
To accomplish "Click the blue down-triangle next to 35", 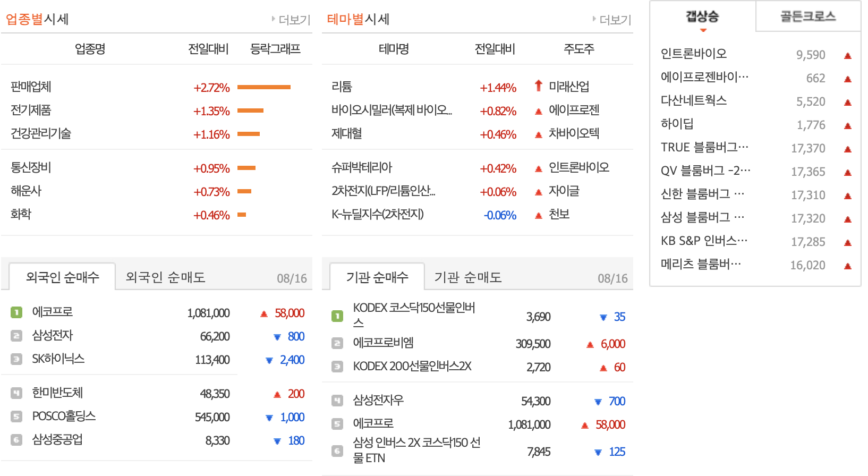I will coord(603,318).
